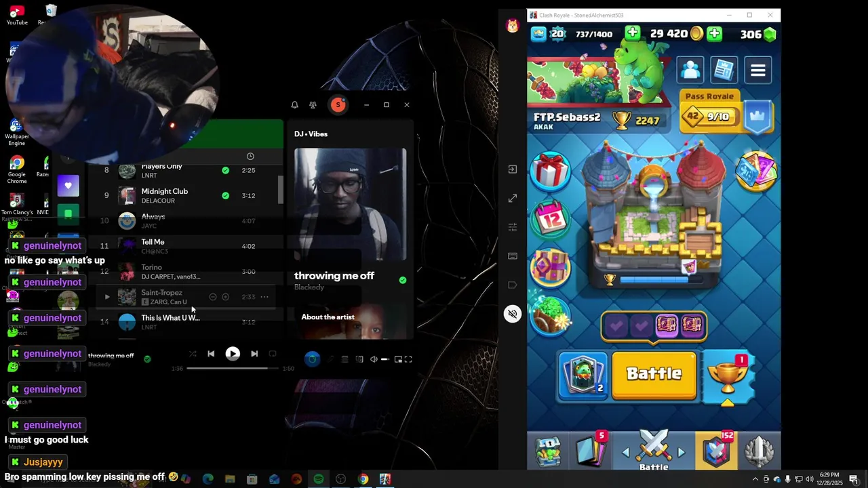Skip to previous track in Spotify
The image size is (868, 488).
coord(211,354)
